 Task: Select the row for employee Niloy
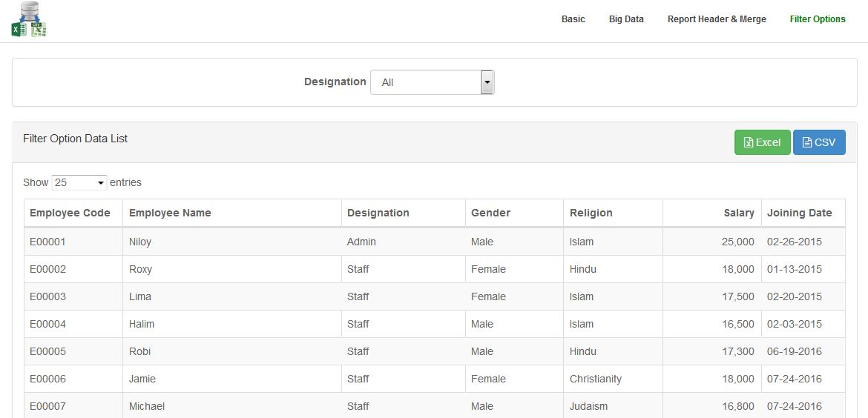pos(140,242)
